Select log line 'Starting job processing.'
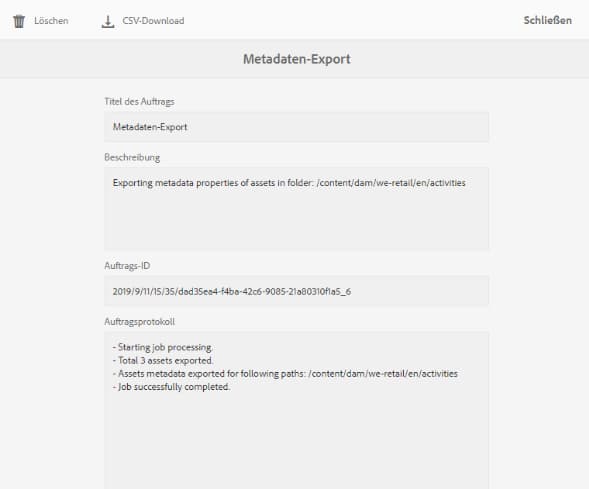 163,347
